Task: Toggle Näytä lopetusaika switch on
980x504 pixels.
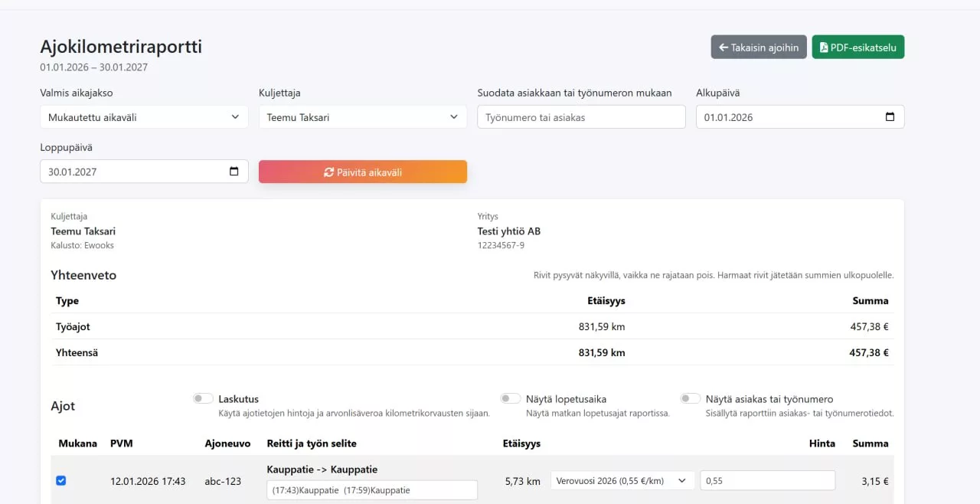Action: click(511, 398)
